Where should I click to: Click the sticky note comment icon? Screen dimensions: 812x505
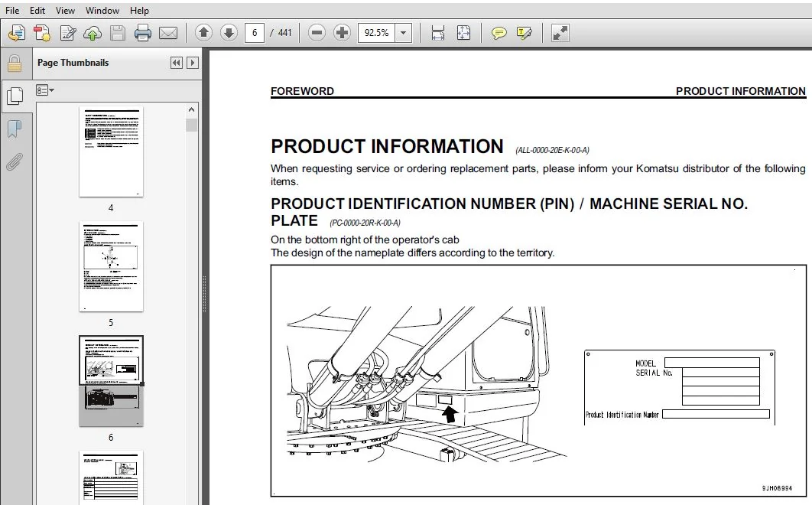(x=499, y=34)
